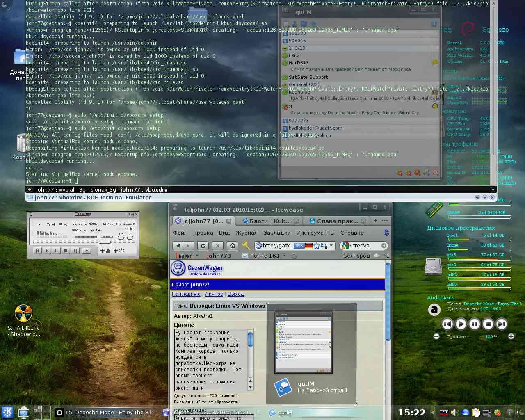Image resolution: width=525 pixels, height=420 pixels.
Task: Open the Инструменты menu
Action: pyautogui.click(x=315, y=233)
